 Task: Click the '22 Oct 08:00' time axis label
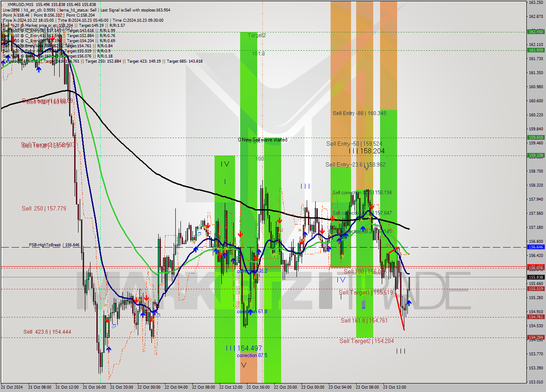coord(203,387)
